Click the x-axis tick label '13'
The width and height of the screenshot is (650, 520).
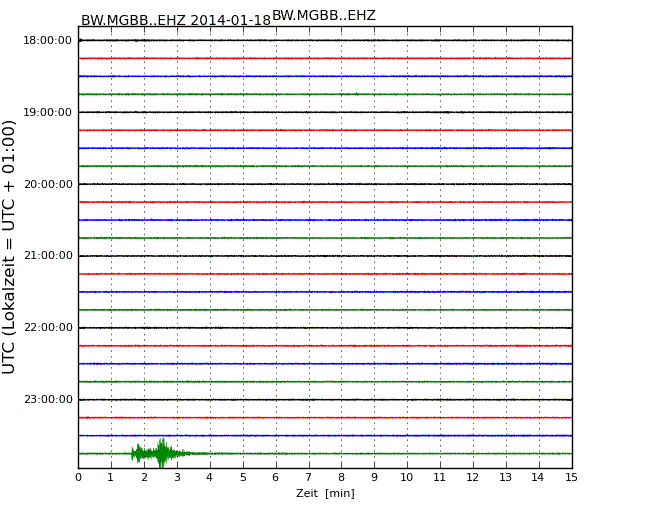pos(505,477)
